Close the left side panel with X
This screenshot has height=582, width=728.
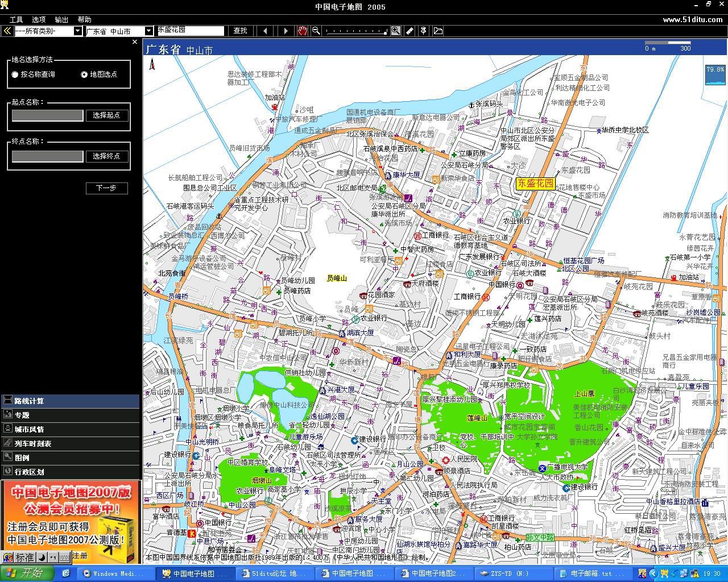[135, 41]
